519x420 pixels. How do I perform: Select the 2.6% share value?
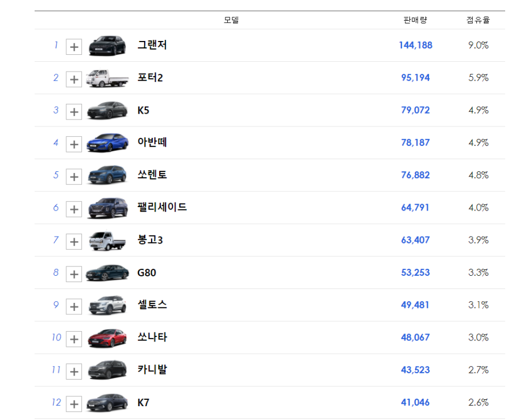click(478, 402)
